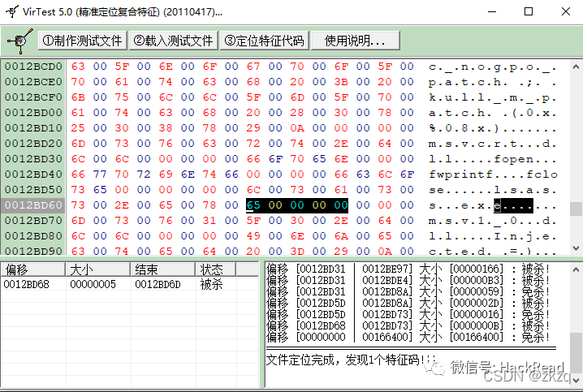Click hex view scrollbar up arrow
The image size is (583, 392).
[x=576, y=67]
